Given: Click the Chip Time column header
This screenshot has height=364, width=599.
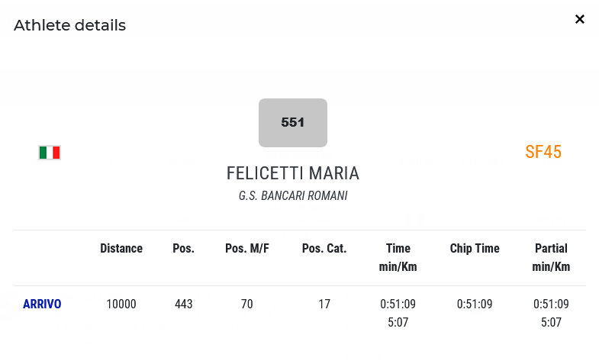Looking at the screenshot, I should 475,249.
